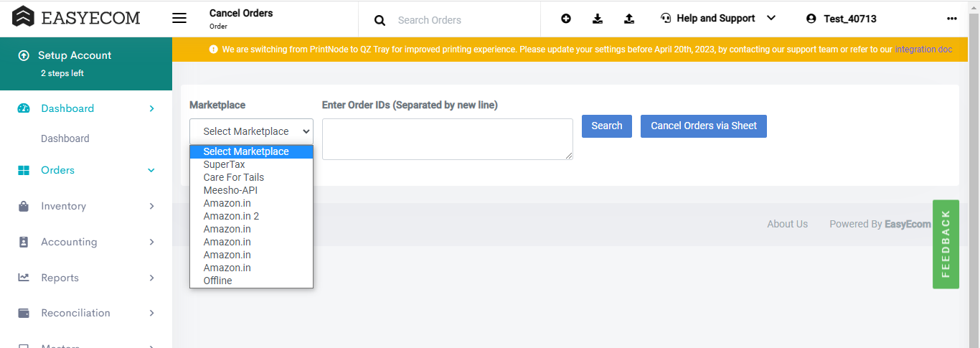The width and height of the screenshot is (980, 348).
Task: Click the "2 steps left" text
Action: 62,73
